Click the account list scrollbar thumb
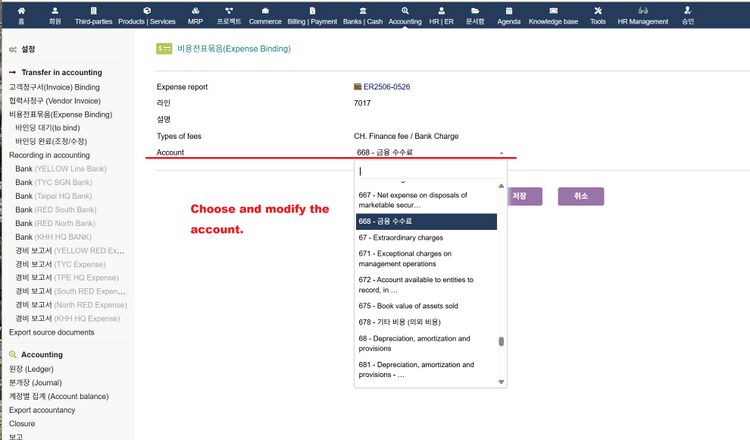The height and width of the screenshot is (440, 750). [501, 341]
